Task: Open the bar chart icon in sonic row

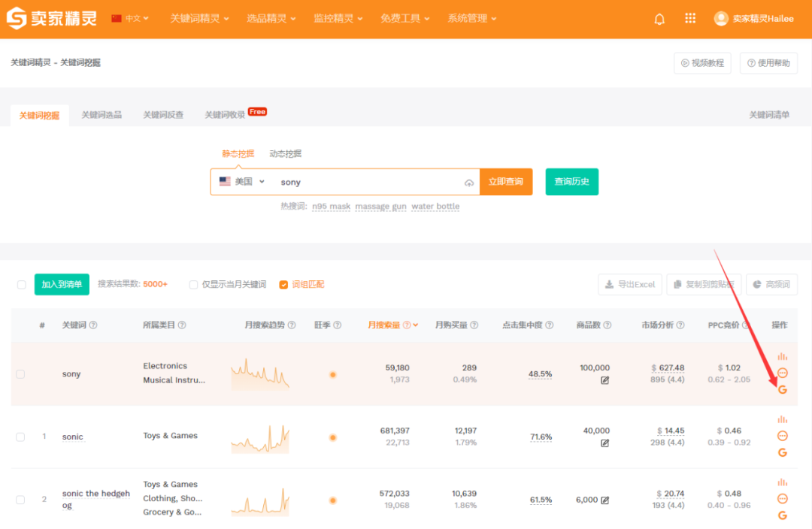Action: tap(783, 419)
